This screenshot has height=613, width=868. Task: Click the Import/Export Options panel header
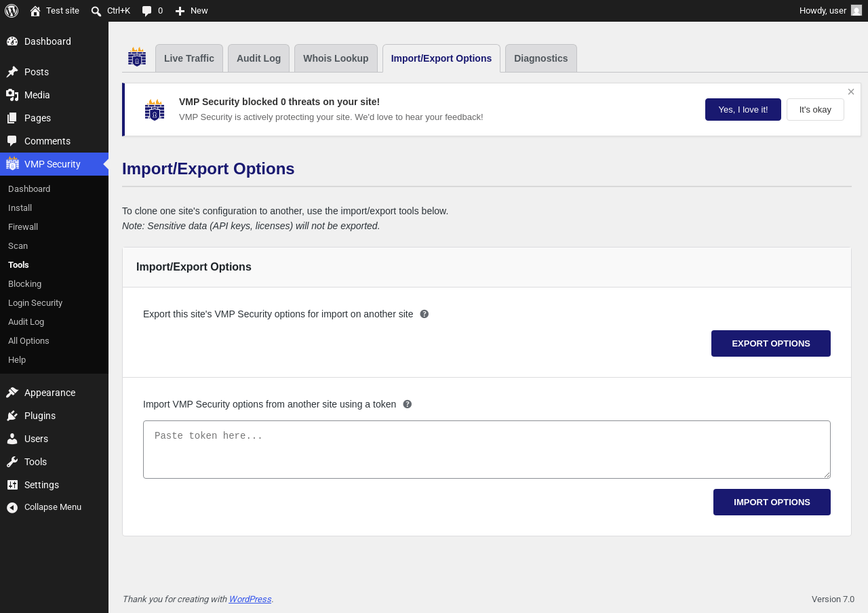(487, 267)
